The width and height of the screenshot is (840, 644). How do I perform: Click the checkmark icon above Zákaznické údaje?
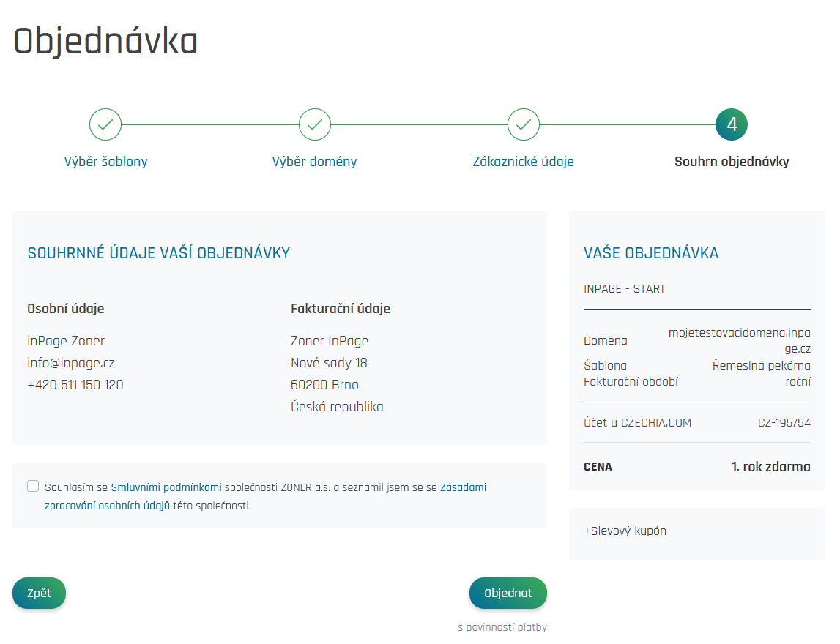[x=524, y=124]
